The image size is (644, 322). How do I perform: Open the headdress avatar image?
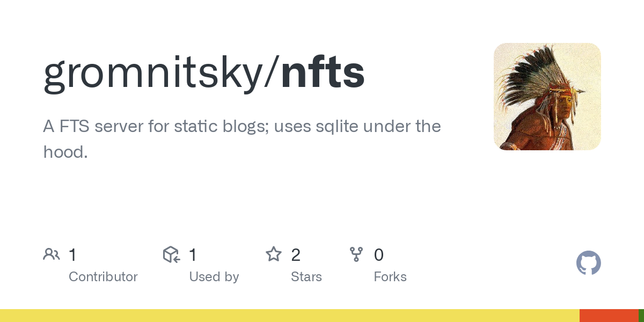547,97
